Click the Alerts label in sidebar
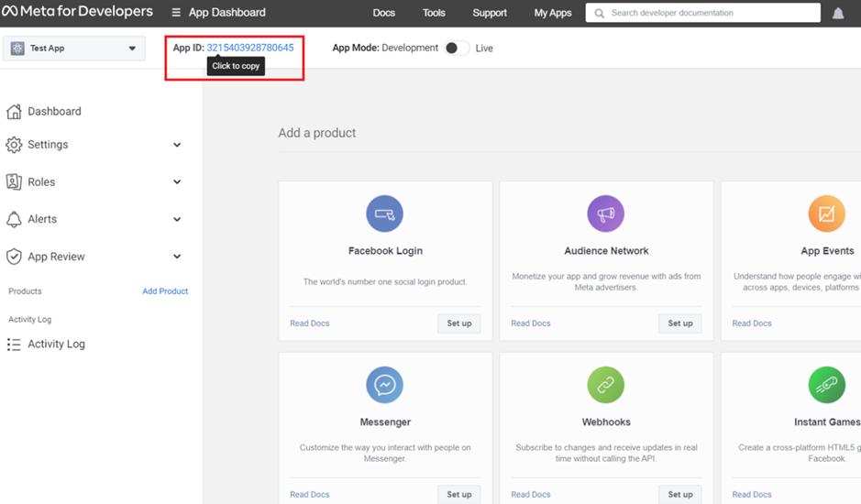This screenshot has height=504, width=861. coord(42,219)
